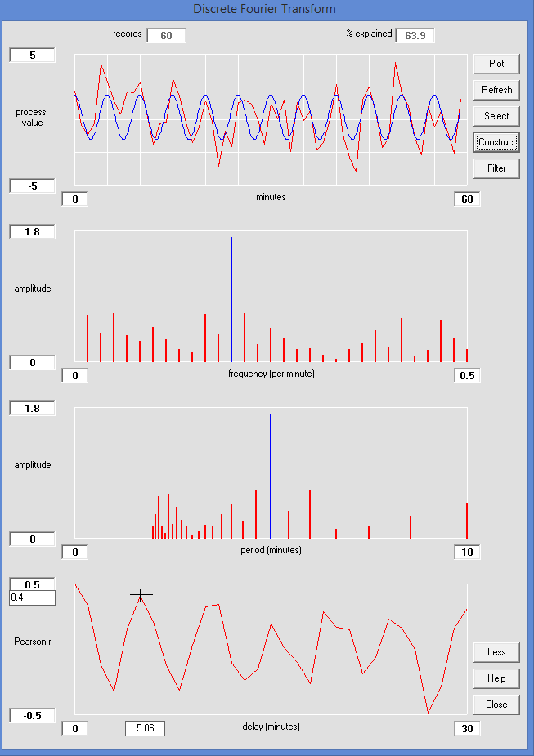The height and width of the screenshot is (756, 534).
Task: Edit the period axis maximum field 10
Action: coord(467,552)
